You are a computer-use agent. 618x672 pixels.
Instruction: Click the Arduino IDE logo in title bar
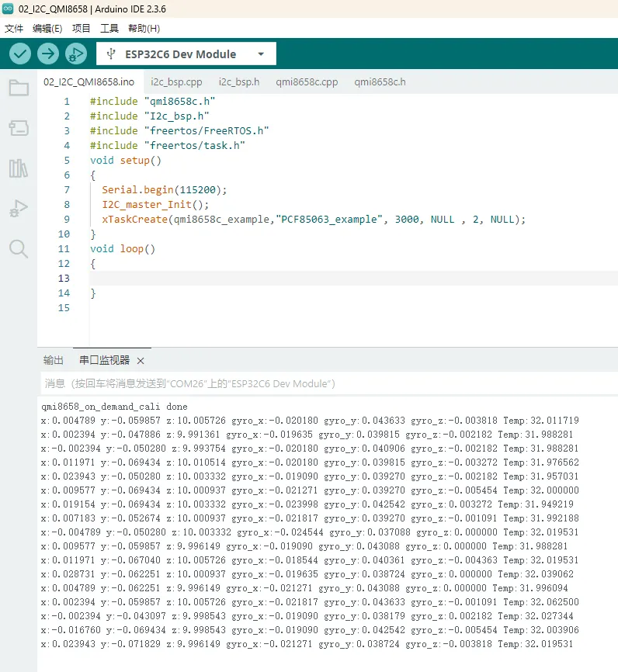coord(9,9)
